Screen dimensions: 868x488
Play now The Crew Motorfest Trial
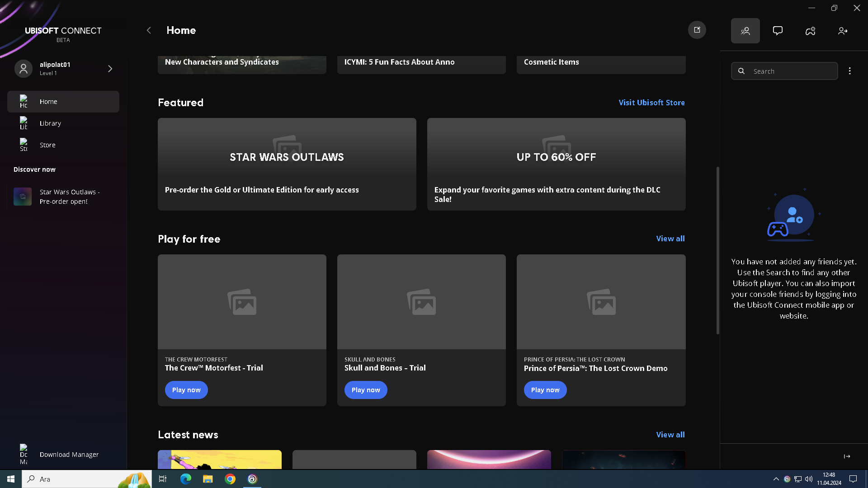(x=186, y=390)
